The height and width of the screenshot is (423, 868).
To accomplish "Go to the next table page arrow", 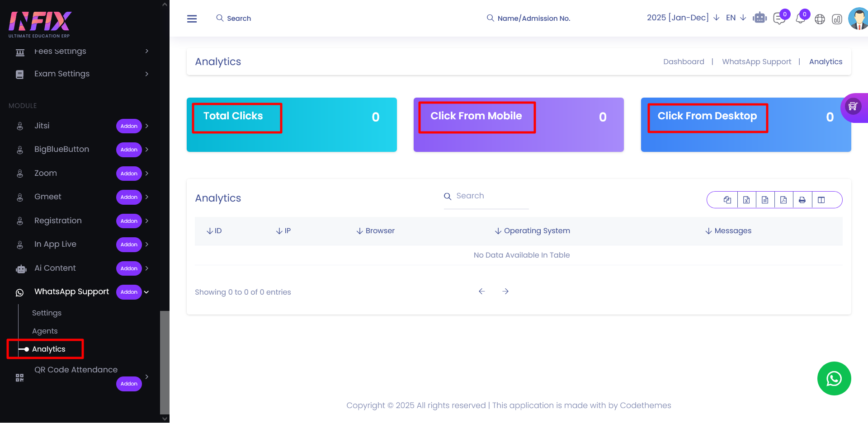I will (x=505, y=291).
